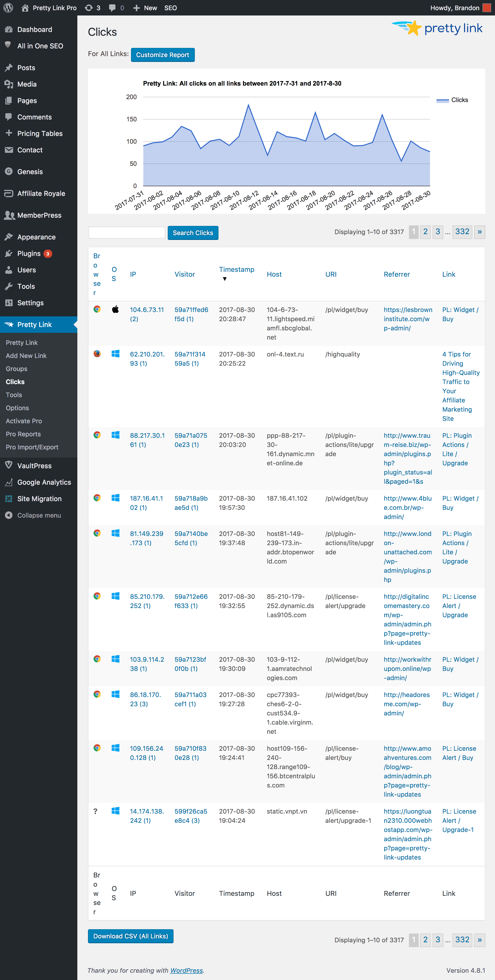Sort by the Timestamp column header

pyautogui.click(x=236, y=270)
